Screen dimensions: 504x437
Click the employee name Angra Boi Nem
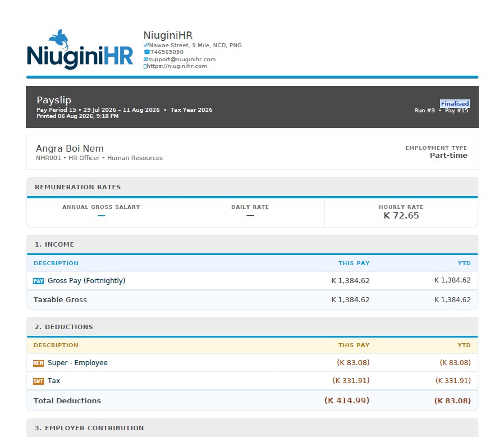click(x=70, y=148)
